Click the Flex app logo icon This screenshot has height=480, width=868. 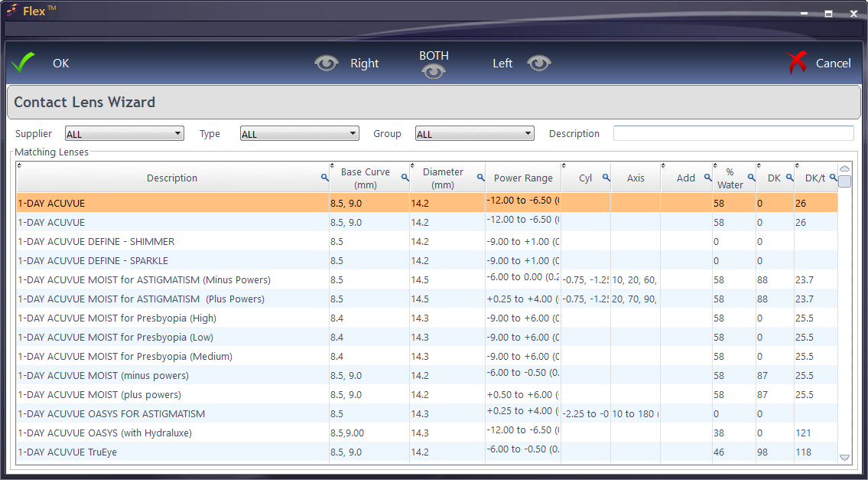[13, 9]
